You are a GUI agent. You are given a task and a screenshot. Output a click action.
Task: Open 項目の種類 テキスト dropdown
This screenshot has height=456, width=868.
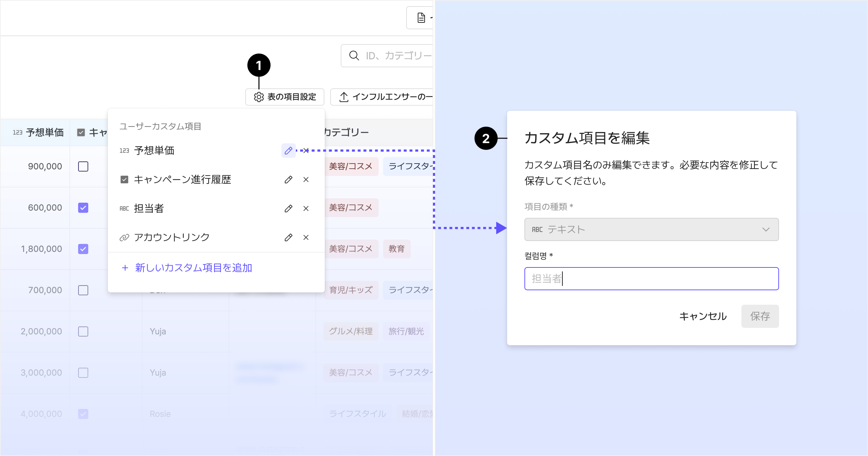pos(651,229)
